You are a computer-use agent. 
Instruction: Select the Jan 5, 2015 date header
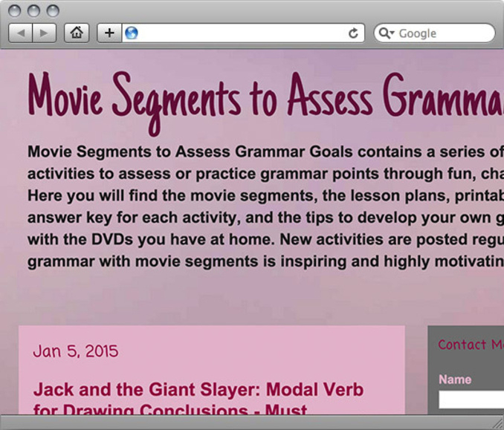tap(75, 351)
